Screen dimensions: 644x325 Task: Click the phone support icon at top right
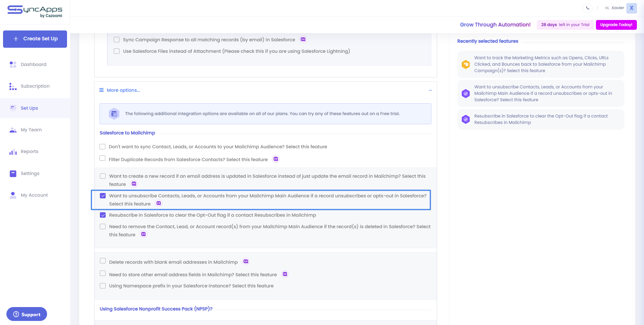point(587,8)
